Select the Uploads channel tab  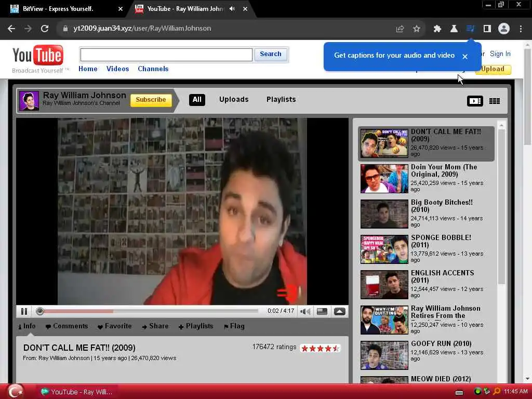[234, 99]
